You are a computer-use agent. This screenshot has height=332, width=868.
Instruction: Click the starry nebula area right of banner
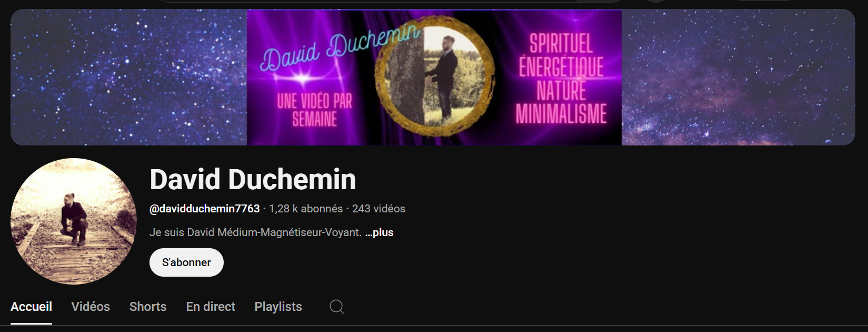pos(739,77)
